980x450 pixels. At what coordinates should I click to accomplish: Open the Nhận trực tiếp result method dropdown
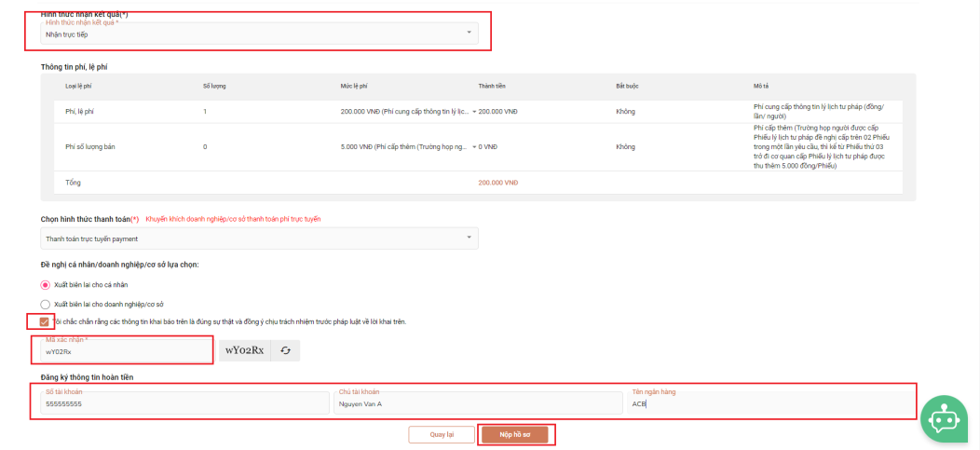coord(252,34)
